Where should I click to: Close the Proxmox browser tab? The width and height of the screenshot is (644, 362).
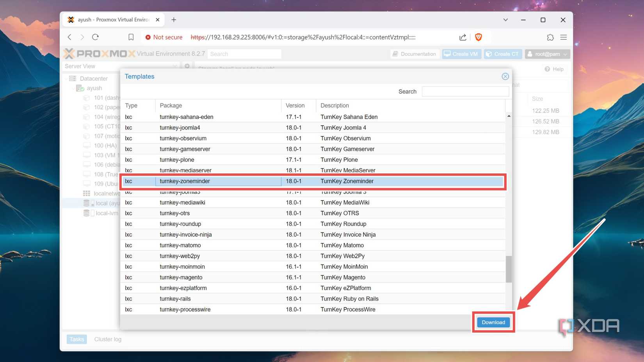[x=158, y=20]
